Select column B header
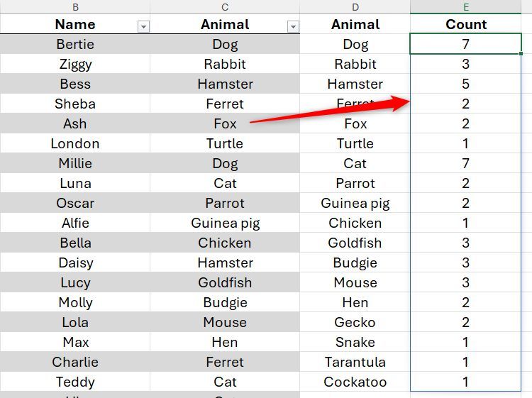This screenshot has height=398, width=532. (x=75, y=6)
